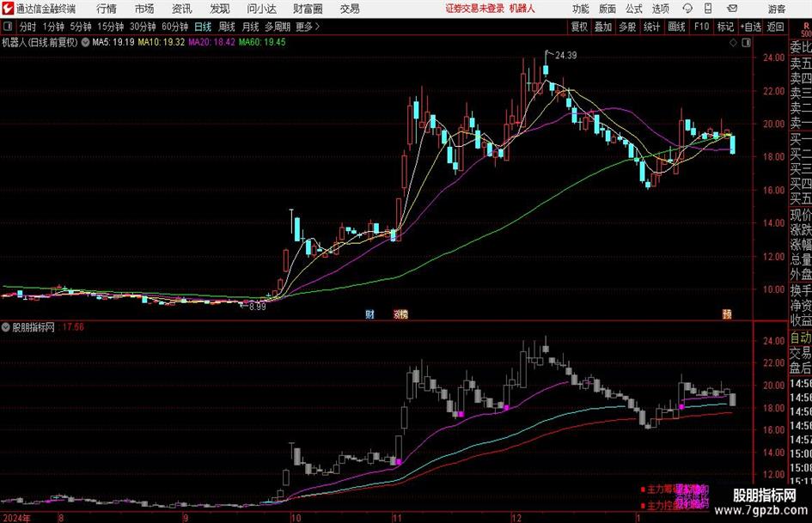Screen dimensions: 812x523
Task: Click the 通达信 red logo icon
Action: click(8, 9)
